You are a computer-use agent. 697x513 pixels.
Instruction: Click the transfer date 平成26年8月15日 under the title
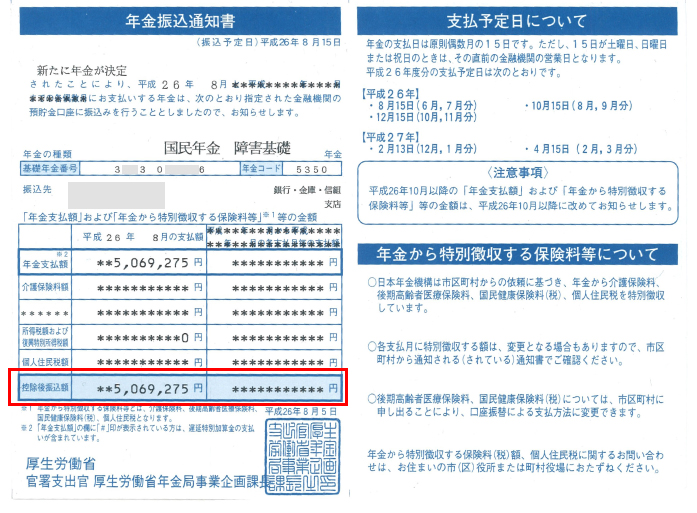pos(300,42)
